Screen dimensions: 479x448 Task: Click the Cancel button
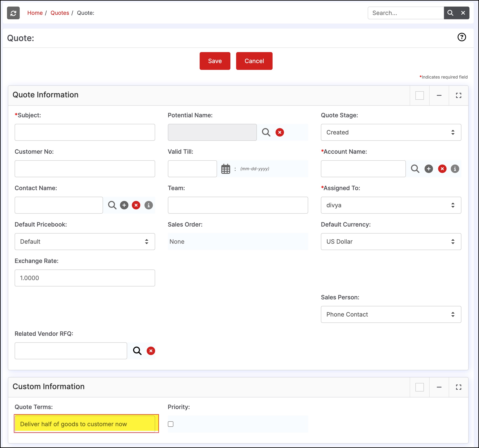pyautogui.click(x=254, y=61)
